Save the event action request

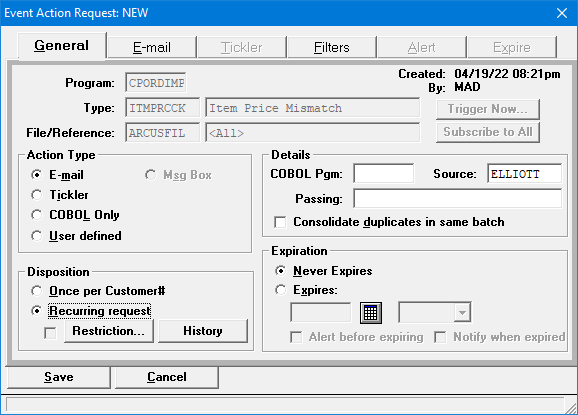pyautogui.click(x=59, y=377)
